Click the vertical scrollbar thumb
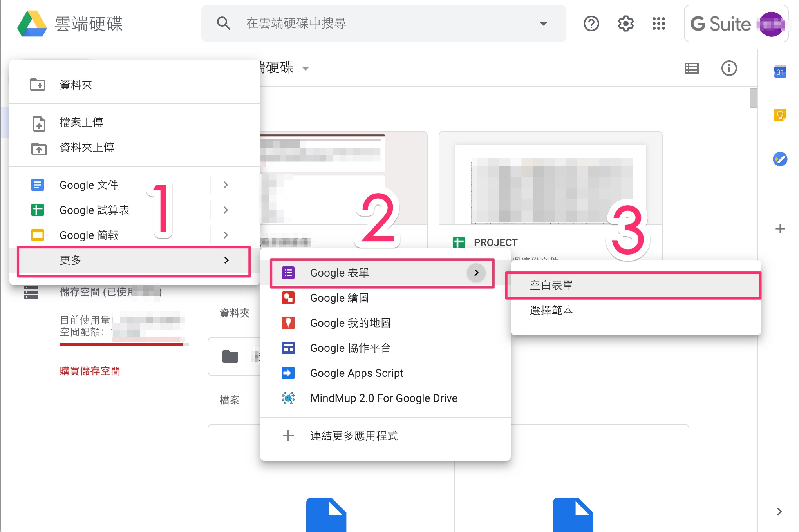Viewport: 799px width, 532px height. pyautogui.click(x=753, y=98)
